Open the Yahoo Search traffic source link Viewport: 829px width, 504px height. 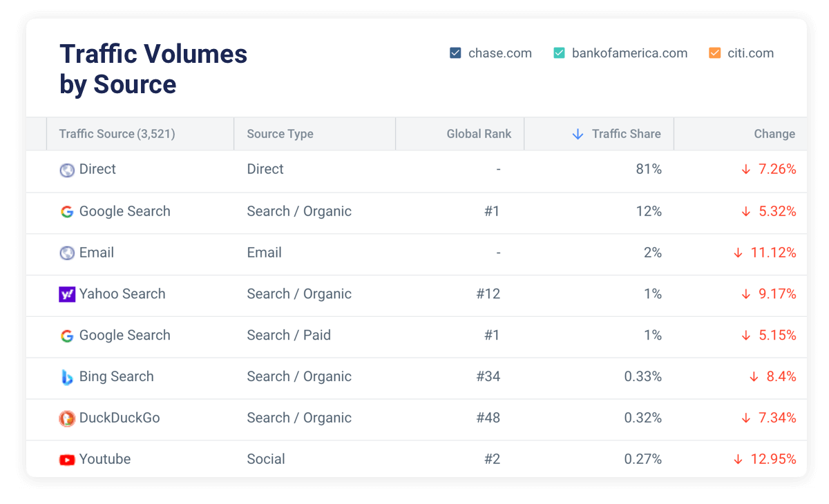point(122,294)
